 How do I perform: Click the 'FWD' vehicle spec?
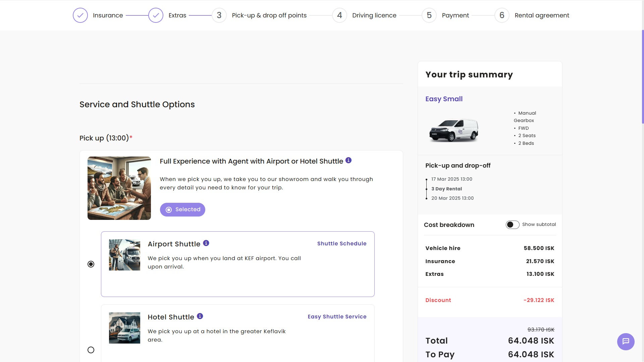523,128
